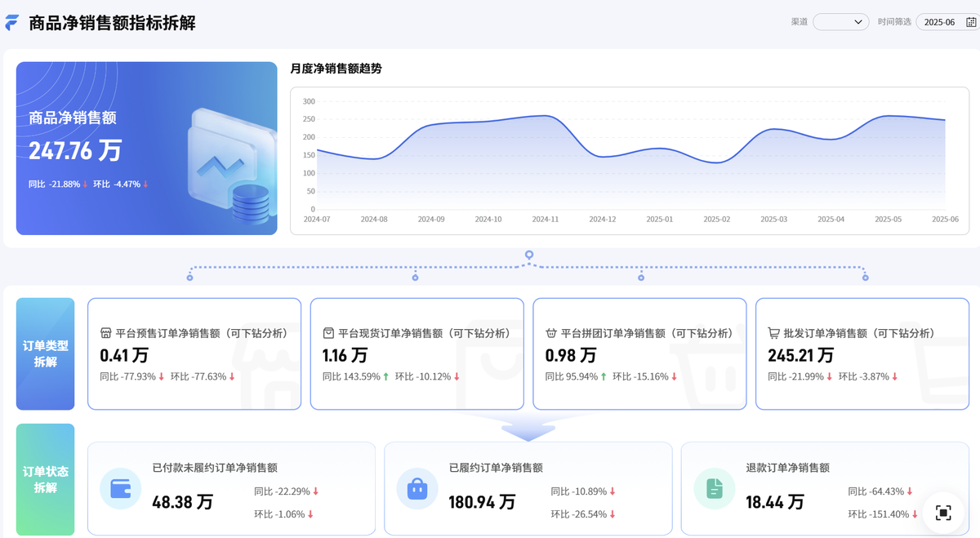This screenshot has width=980, height=538.
Task: Click 同比 -21.88% on the main card
Action: tap(58, 185)
